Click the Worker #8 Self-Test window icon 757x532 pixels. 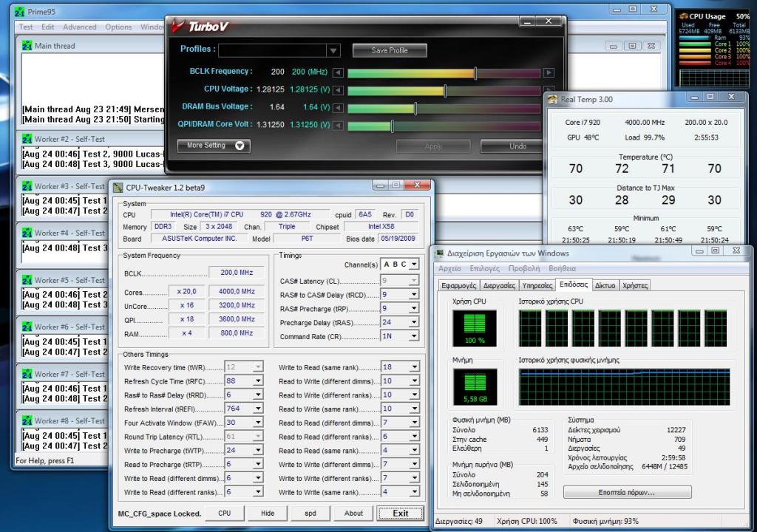click(x=27, y=420)
